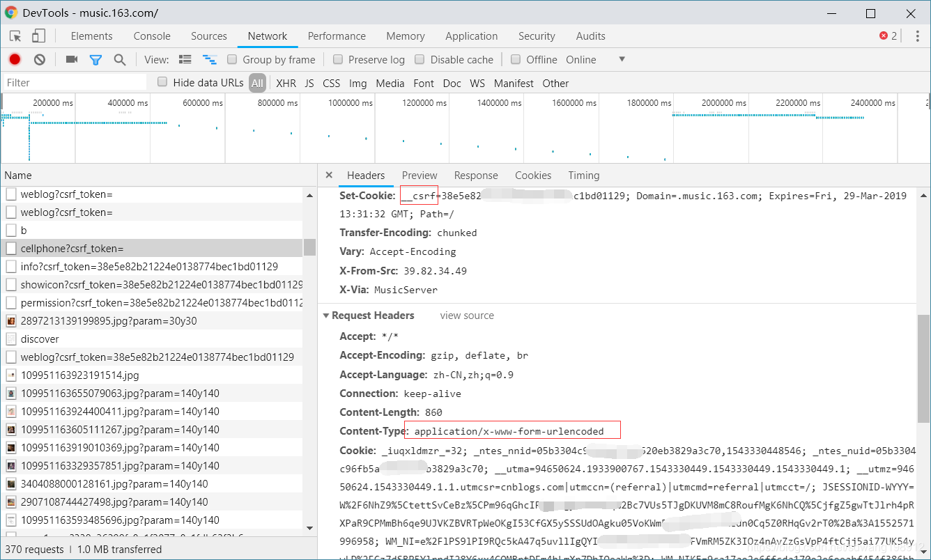Click view source link
The width and height of the screenshot is (931, 560).
pyautogui.click(x=467, y=316)
